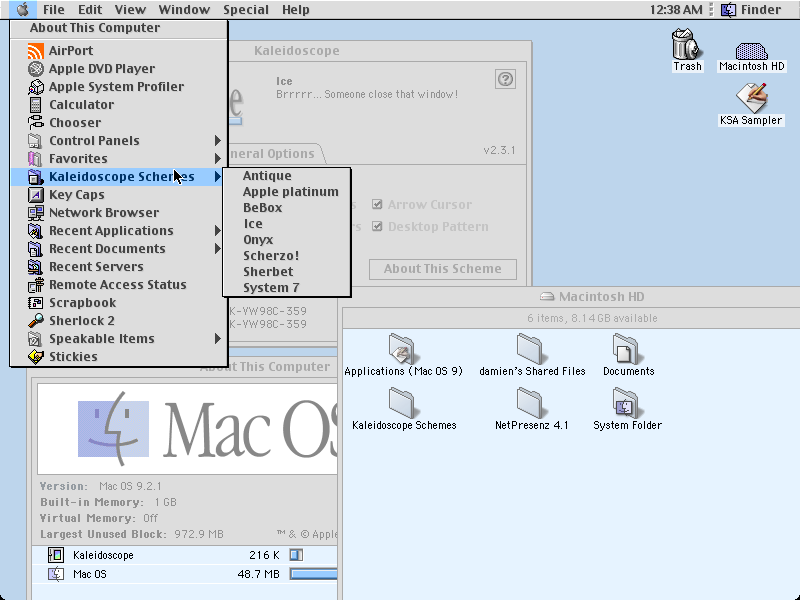Image resolution: width=800 pixels, height=600 pixels.
Task: Select the System Folder icon
Action: (627, 403)
